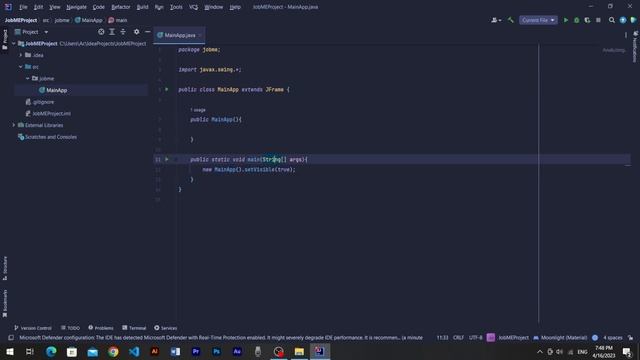Expand External Libraries node

pyautogui.click(x=14, y=125)
